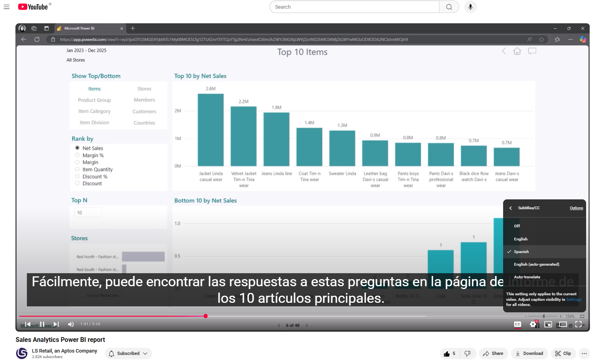Close the Microsoft Power BI tab
The height and width of the screenshot is (364, 596).
[x=122, y=28]
